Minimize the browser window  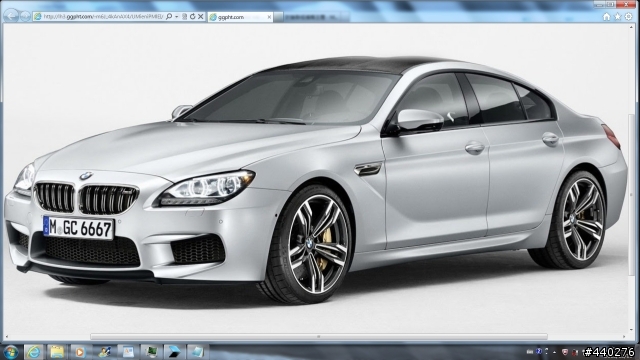pos(599,4)
